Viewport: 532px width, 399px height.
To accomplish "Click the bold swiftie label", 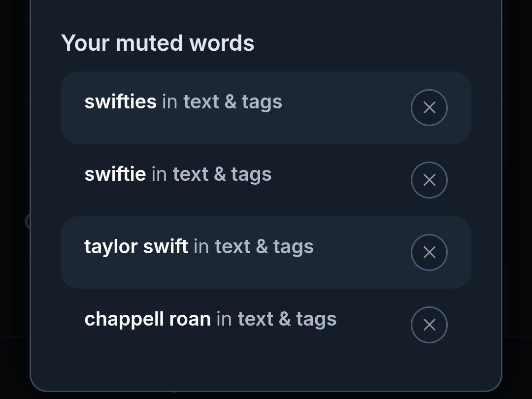I will 115,174.
